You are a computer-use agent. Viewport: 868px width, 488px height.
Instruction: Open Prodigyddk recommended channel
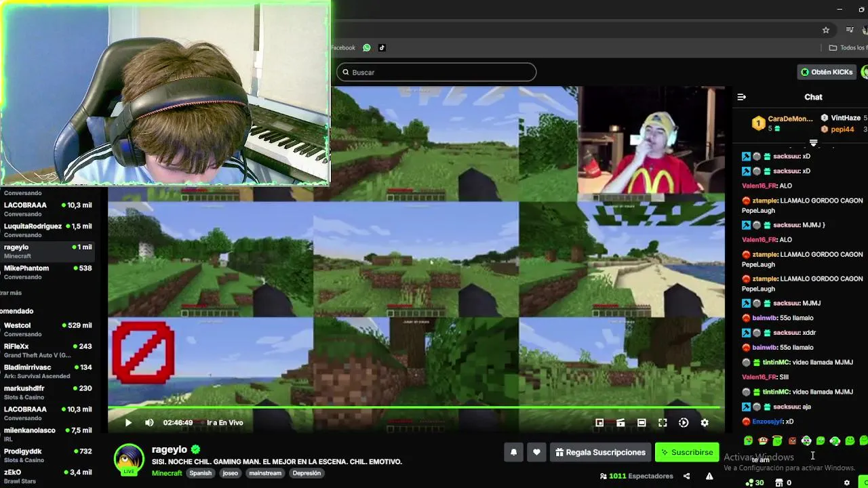click(47, 455)
